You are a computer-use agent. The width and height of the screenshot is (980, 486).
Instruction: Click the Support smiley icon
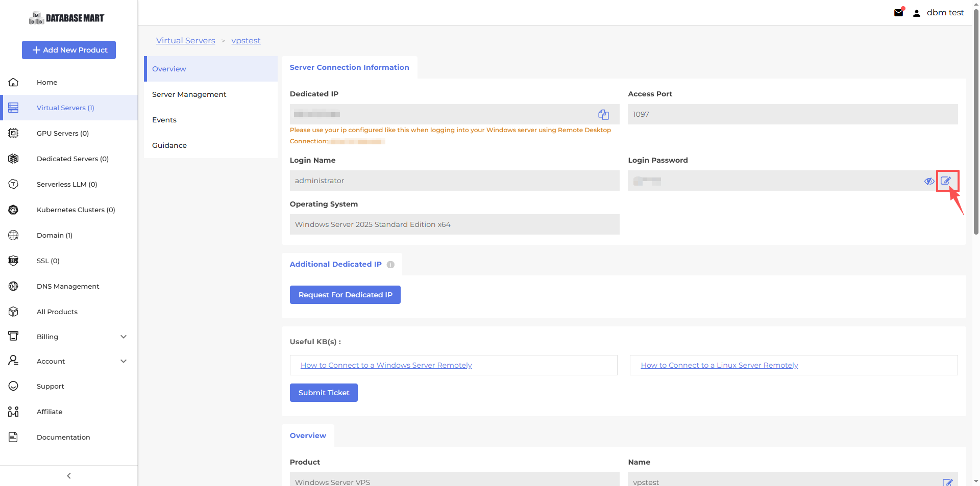13,386
